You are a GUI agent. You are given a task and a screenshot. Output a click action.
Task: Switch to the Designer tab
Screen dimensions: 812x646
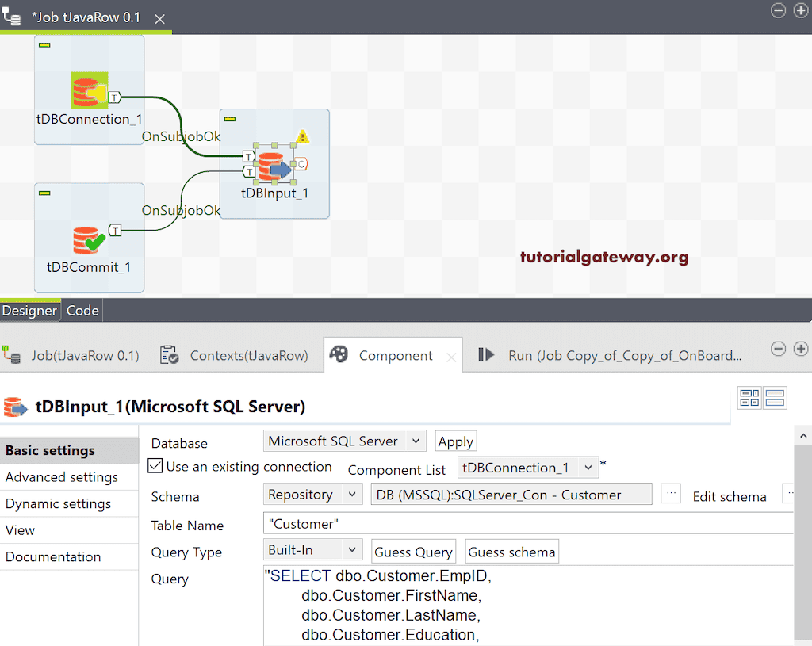tap(29, 311)
